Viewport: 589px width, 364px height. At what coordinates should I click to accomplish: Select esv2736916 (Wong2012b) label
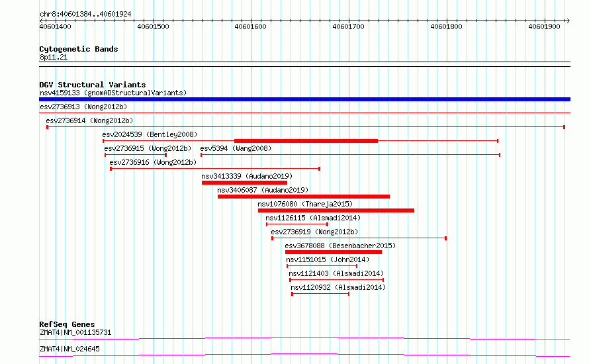pyautogui.click(x=153, y=162)
